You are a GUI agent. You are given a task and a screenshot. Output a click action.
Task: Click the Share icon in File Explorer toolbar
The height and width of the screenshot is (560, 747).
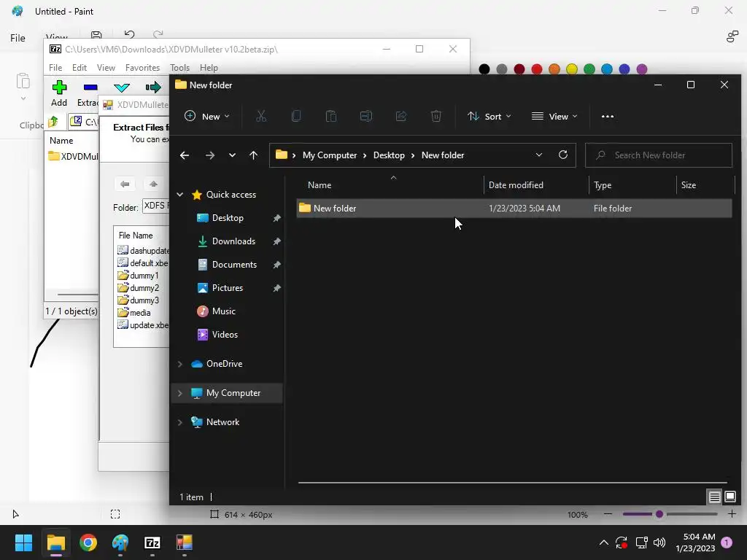[401, 116]
